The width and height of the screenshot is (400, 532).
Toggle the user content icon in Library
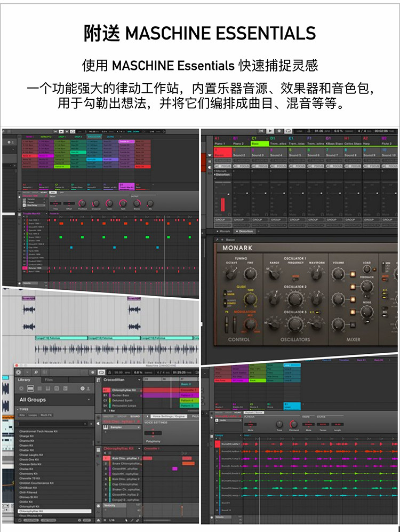tap(89, 388)
